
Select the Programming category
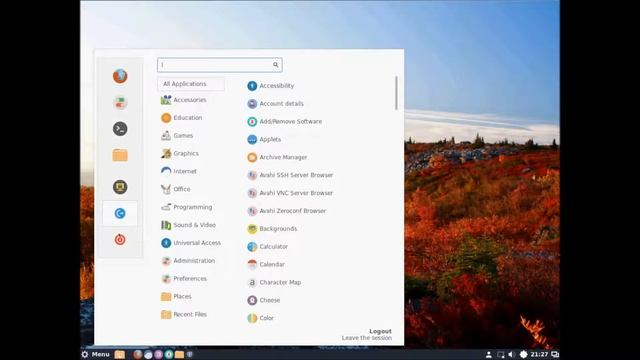[x=187, y=207]
